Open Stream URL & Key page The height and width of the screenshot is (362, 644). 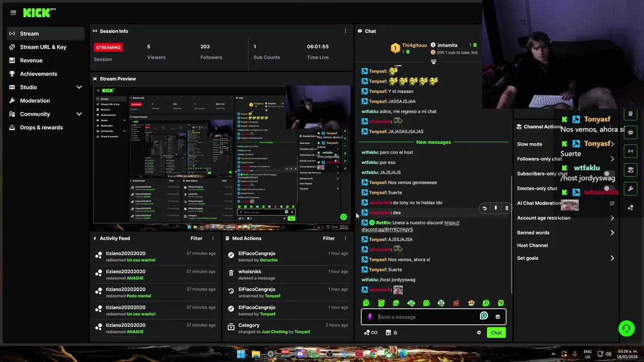46,47
